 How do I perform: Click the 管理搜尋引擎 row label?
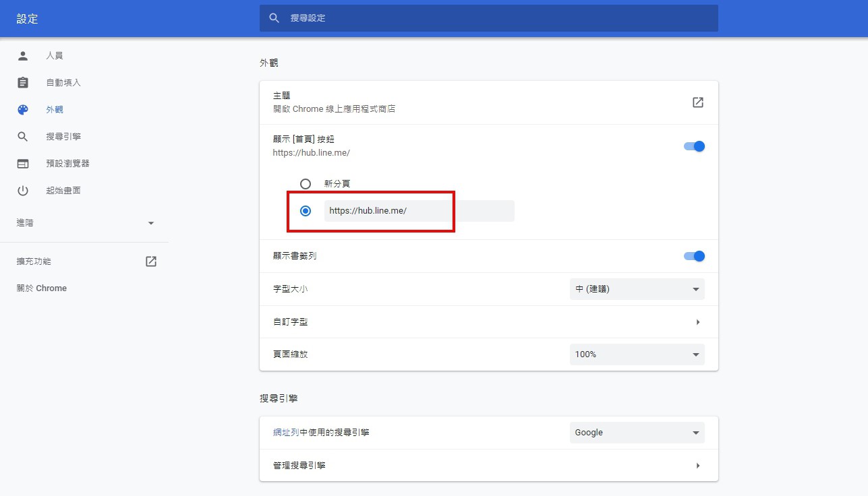(x=299, y=466)
